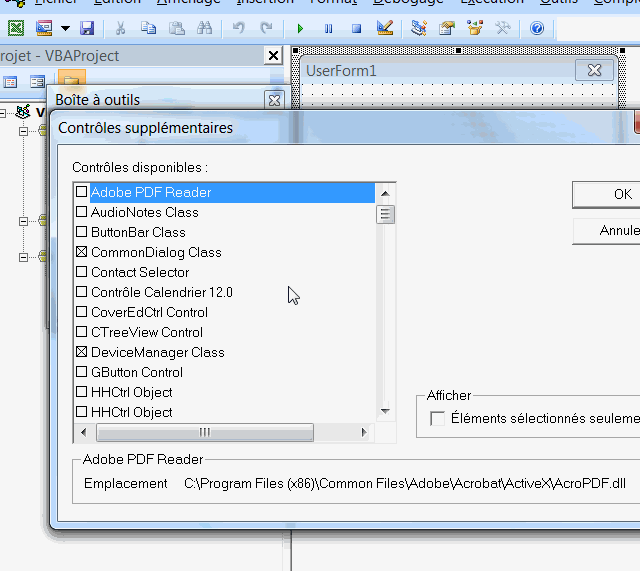640x571 pixels.
Task: Open the dropdown arrow beside Insert UserForm
Action: (65, 28)
